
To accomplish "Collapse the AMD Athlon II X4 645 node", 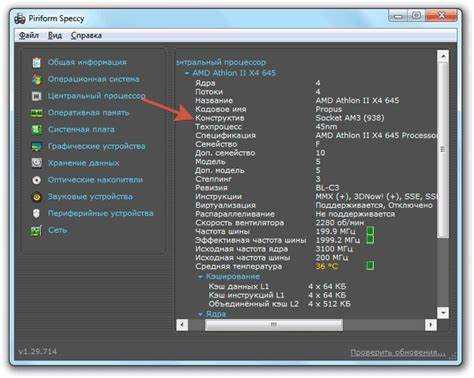I will point(187,73).
